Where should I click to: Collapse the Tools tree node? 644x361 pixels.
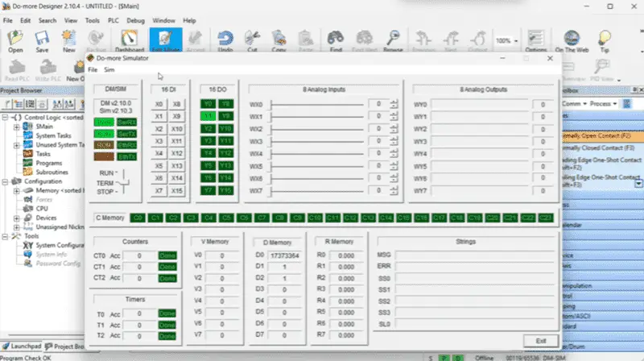5,236
